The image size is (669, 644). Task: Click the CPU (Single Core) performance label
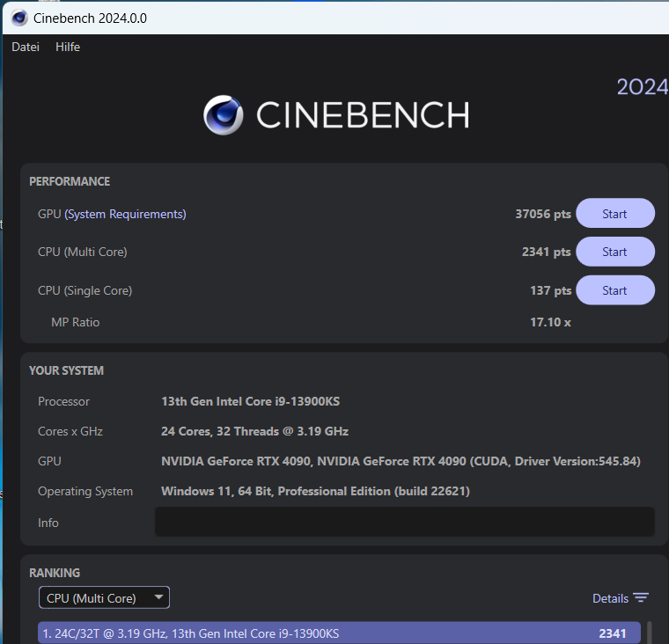tap(85, 291)
